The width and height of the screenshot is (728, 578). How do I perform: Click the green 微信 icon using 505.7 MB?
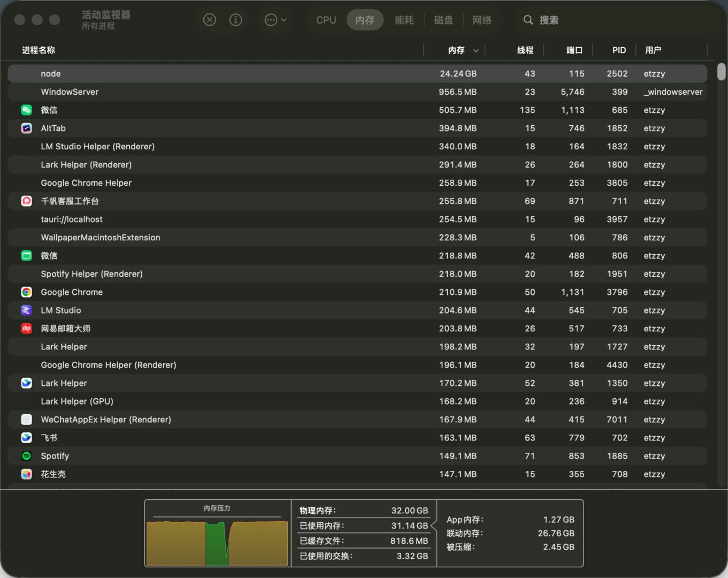[27, 110]
